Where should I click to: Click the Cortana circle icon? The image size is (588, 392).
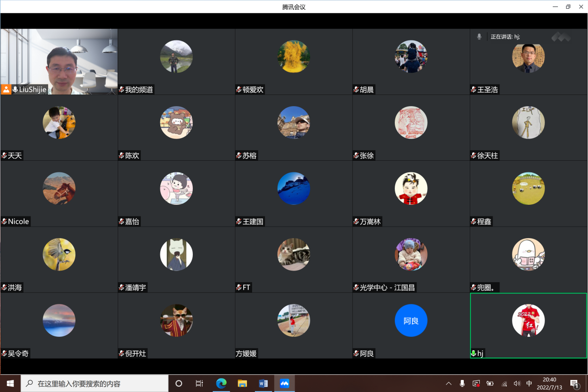[x=179, y=384]
